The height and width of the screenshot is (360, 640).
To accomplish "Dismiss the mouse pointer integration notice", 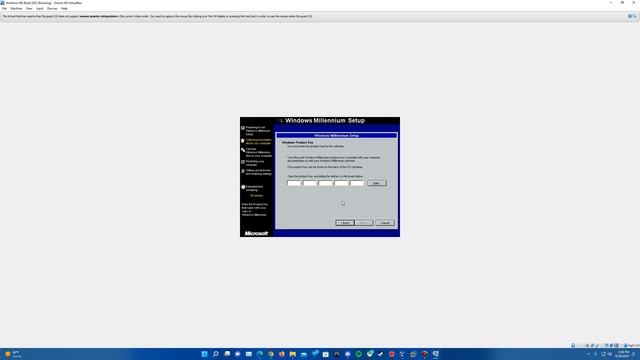I will 630,16.
